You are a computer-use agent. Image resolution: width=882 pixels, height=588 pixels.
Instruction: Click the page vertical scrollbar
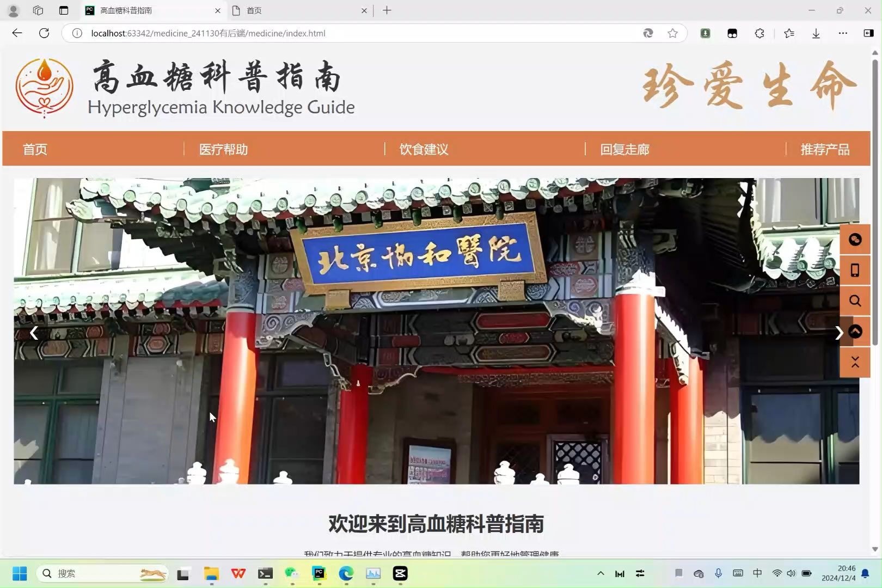pos(875,203)
